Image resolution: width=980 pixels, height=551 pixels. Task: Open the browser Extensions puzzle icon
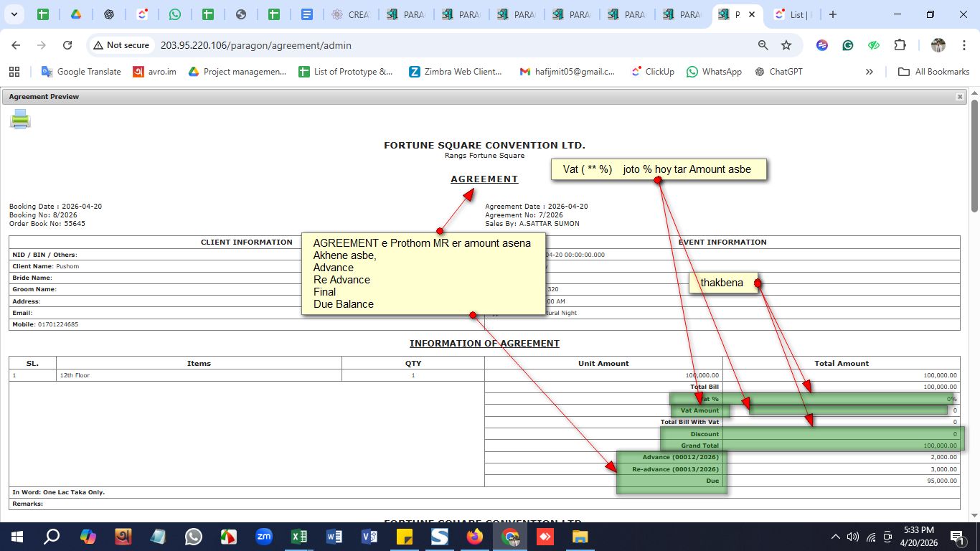(900, 45)
